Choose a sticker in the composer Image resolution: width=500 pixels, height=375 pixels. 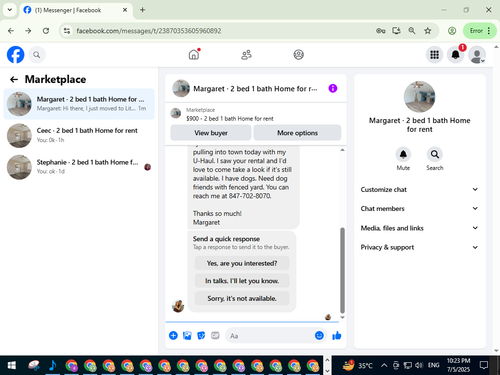[201, 335]
